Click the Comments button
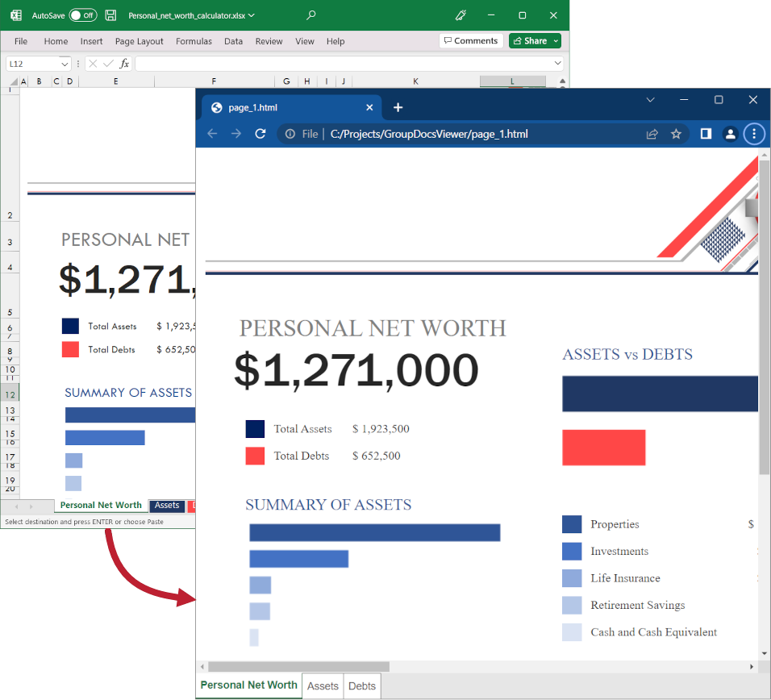This screenshot has height=700, width=771. pos(471,41)
